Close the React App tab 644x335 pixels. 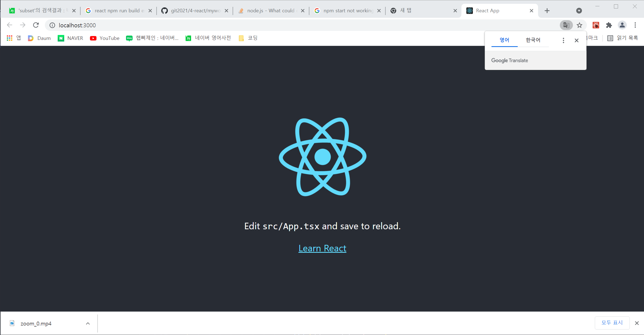pos(531,11)
